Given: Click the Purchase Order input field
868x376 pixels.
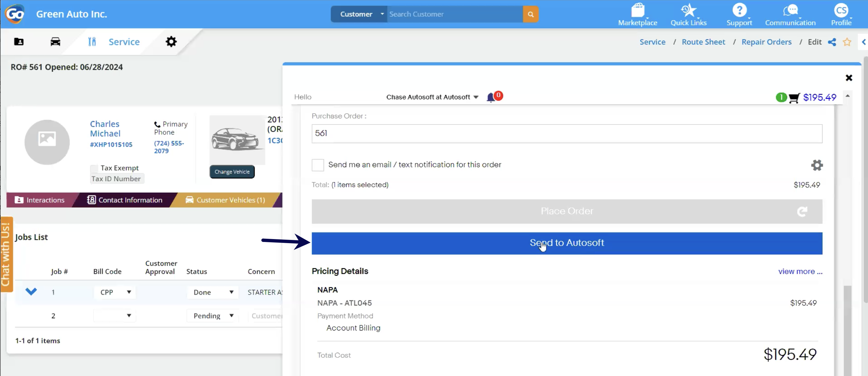Looking at the screenshot, I should pos(567,133).
